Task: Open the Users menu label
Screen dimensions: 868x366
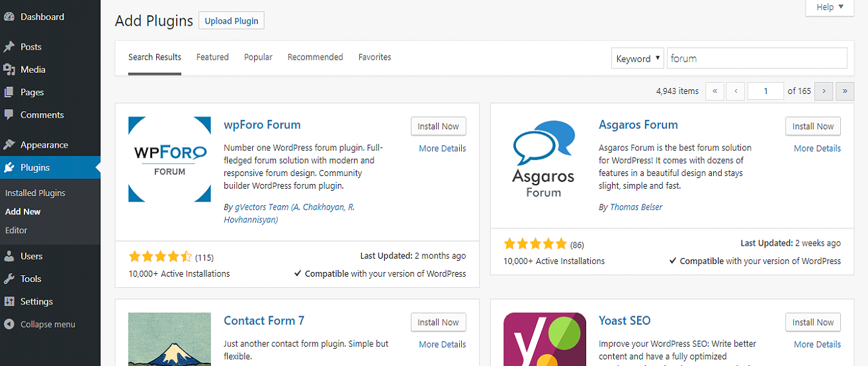Action: (x=31, y=256)
